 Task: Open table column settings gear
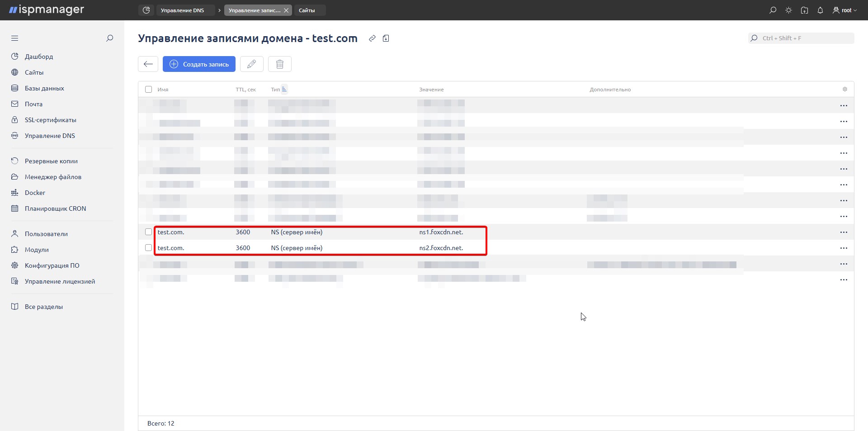(x=844, y=90)
